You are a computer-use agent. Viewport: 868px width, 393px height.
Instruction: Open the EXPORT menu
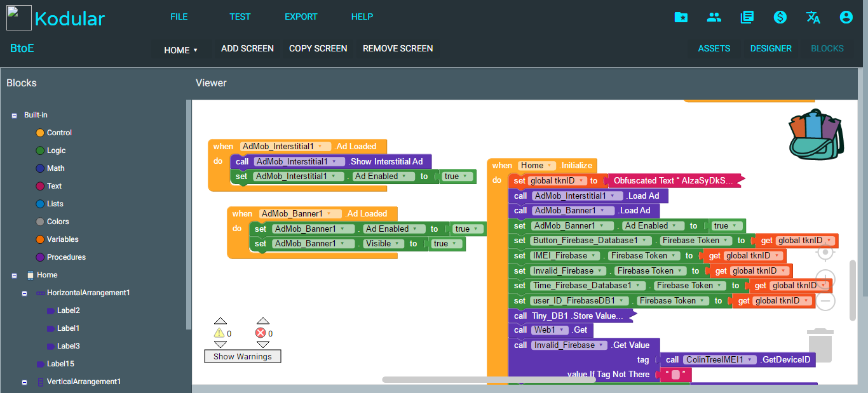point(301,17)
